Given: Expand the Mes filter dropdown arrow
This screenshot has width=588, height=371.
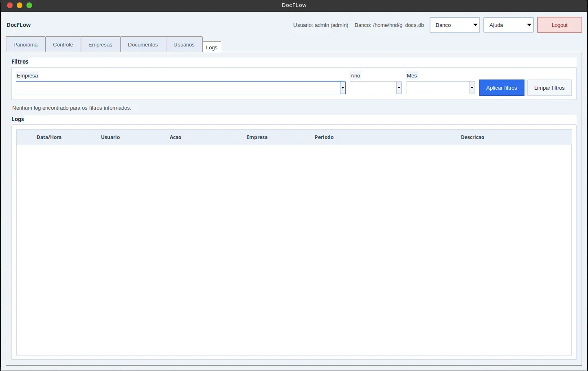Looking at the screenshot, I should pyautogui.click(x=472, y=88).
